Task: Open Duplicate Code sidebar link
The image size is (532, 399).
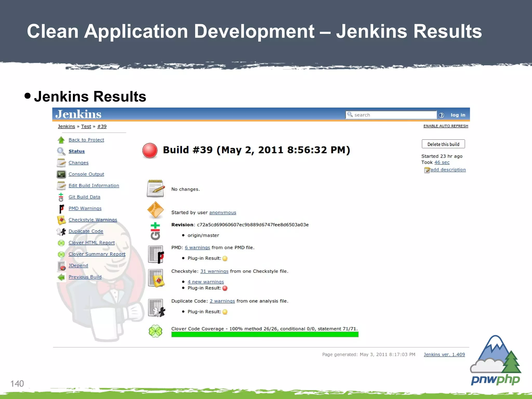Action: pyautogui.click(x=86, y=231)
